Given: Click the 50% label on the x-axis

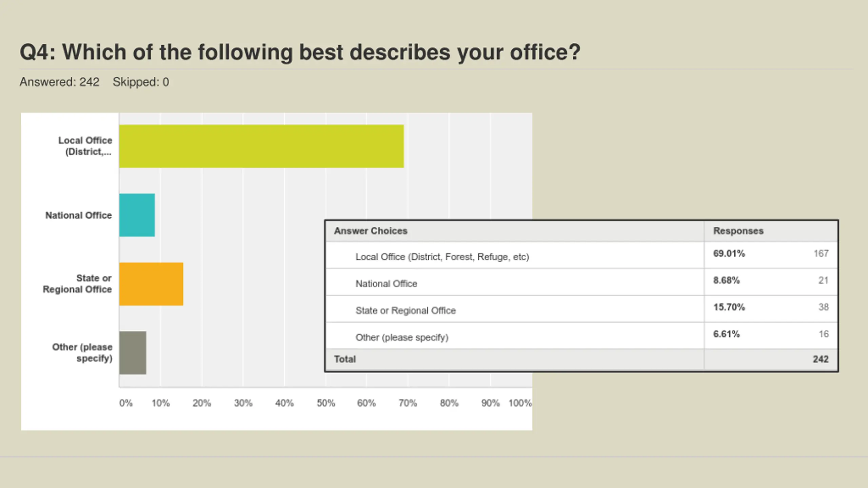Looking at the screenshot, I should [325, 403].
